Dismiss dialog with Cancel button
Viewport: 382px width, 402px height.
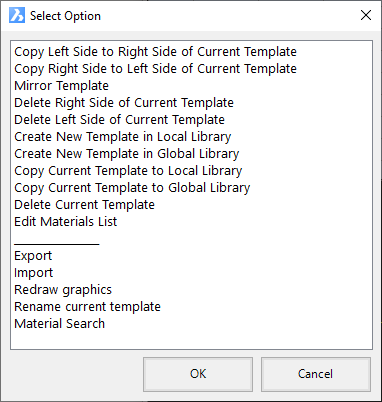pyautogui.click(x=316, y=374)
